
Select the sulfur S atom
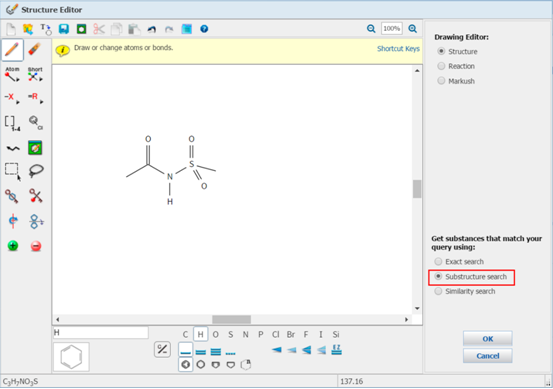coord(230,334)
